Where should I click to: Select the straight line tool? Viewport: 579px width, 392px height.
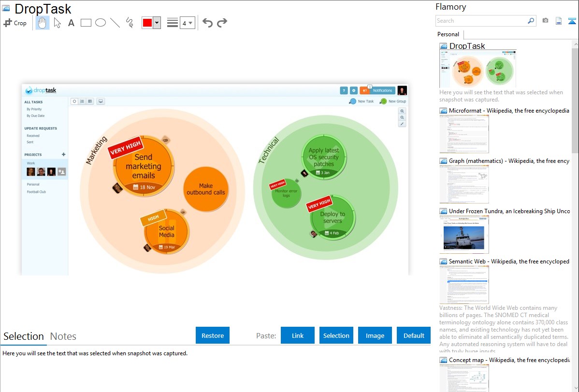(x=115, y=23)
